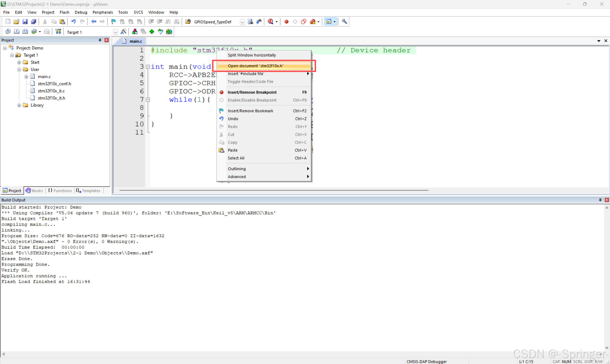Open the Target 1 selection dropdown
The width and height of the screenshot is (610, 364).
[115, 32]
